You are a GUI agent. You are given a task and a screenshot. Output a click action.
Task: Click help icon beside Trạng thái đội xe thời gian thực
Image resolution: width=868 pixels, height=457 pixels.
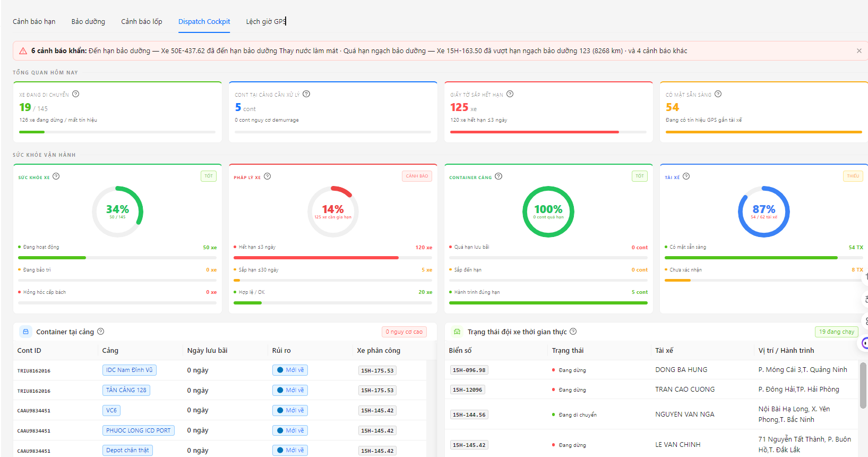pos(573,332)
